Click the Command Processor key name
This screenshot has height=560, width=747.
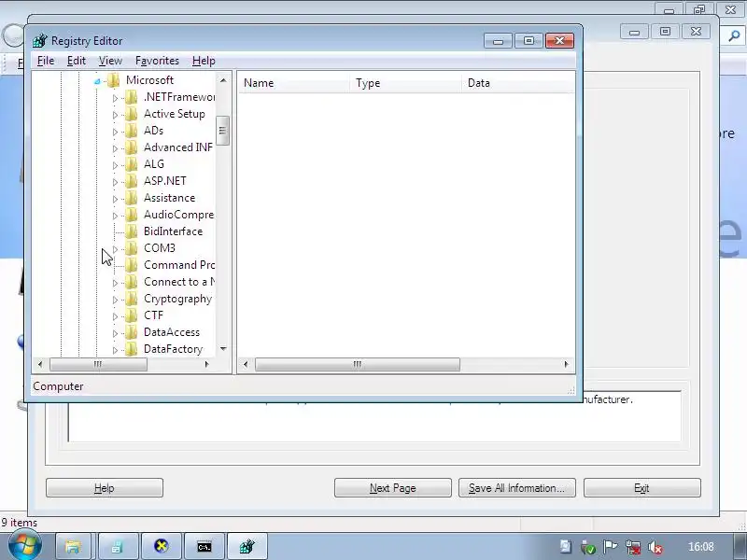click(x=179, y=265)
